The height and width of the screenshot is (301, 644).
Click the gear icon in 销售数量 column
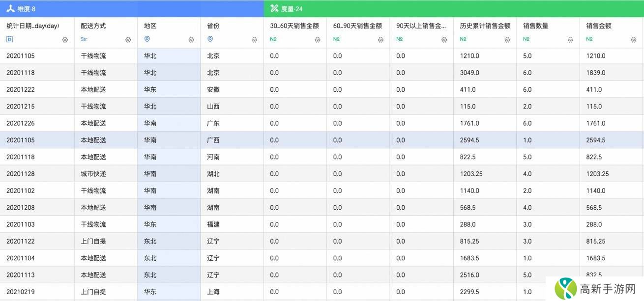[570, 40]
